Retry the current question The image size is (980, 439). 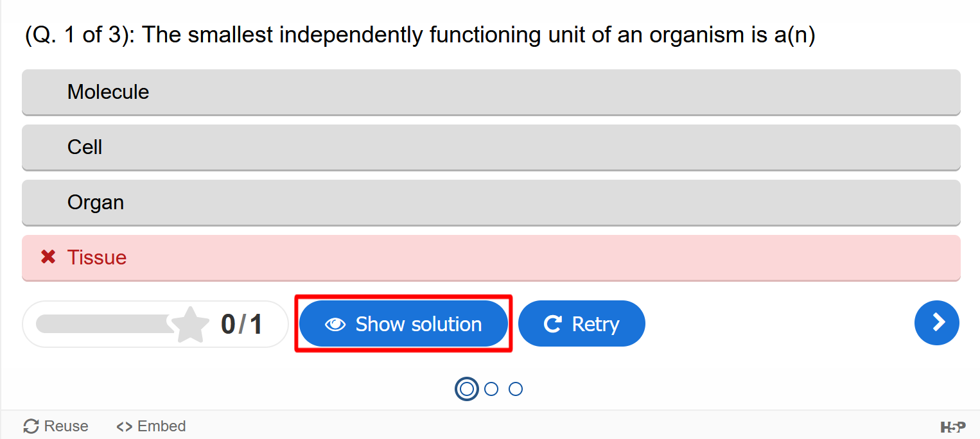[x=582, y=323]
